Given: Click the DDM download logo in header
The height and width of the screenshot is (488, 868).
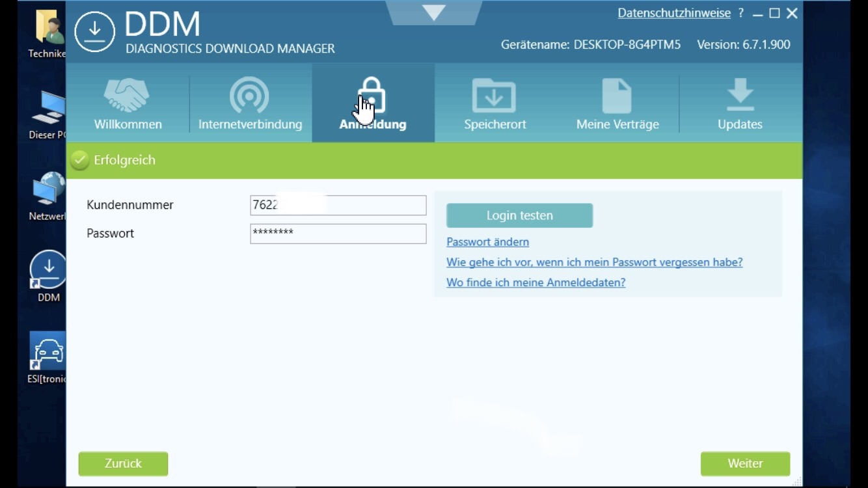Looking at the screenshot, I should [x=95, y=31].
